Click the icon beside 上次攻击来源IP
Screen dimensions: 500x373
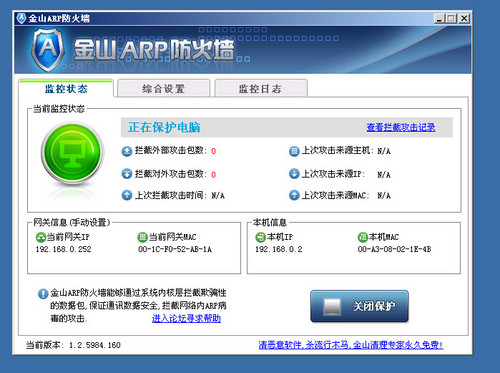(x=294, y=174)
